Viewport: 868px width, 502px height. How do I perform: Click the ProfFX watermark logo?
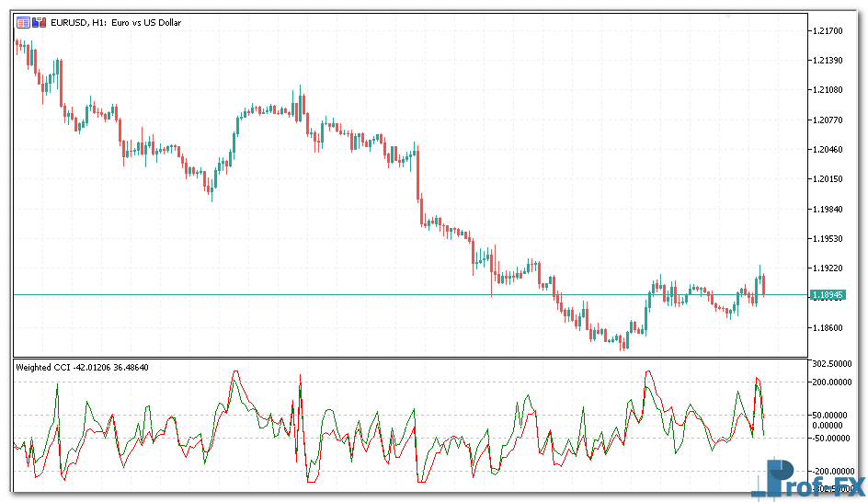point(815,479)
